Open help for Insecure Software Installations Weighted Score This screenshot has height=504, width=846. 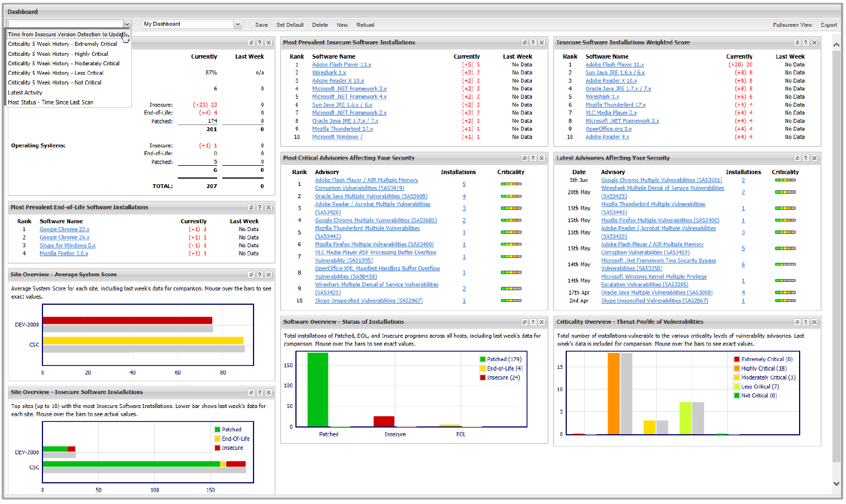point(806,42)
